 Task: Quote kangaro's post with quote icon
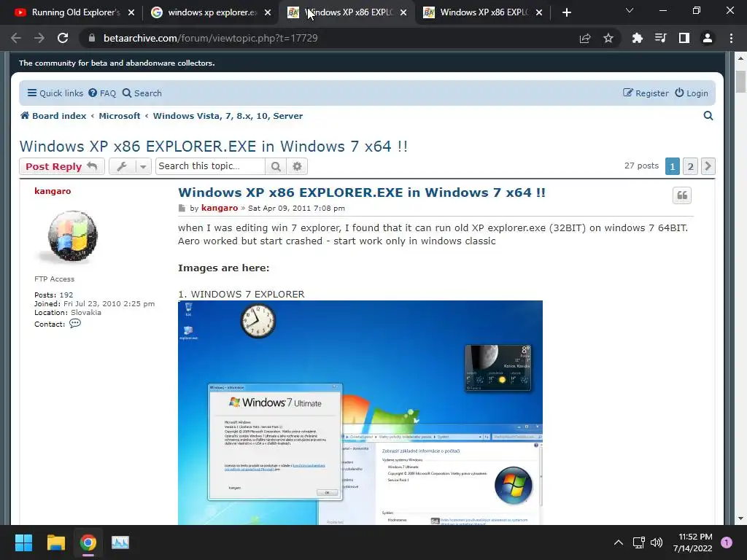pos(682,195)
